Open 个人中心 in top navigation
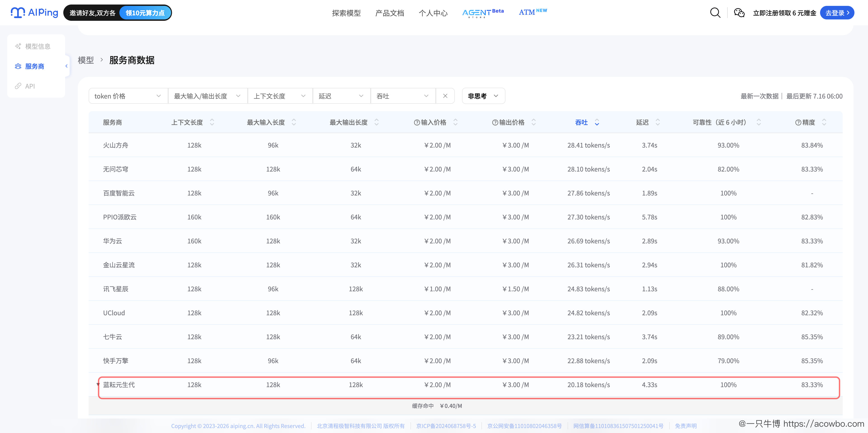Screen dimensions: 868x433 (433, 13)
